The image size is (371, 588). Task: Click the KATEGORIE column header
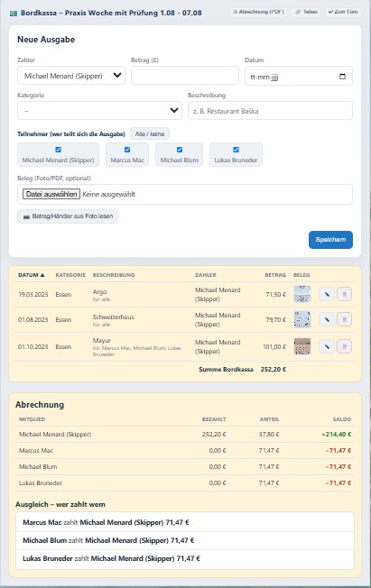click(70, 275)
